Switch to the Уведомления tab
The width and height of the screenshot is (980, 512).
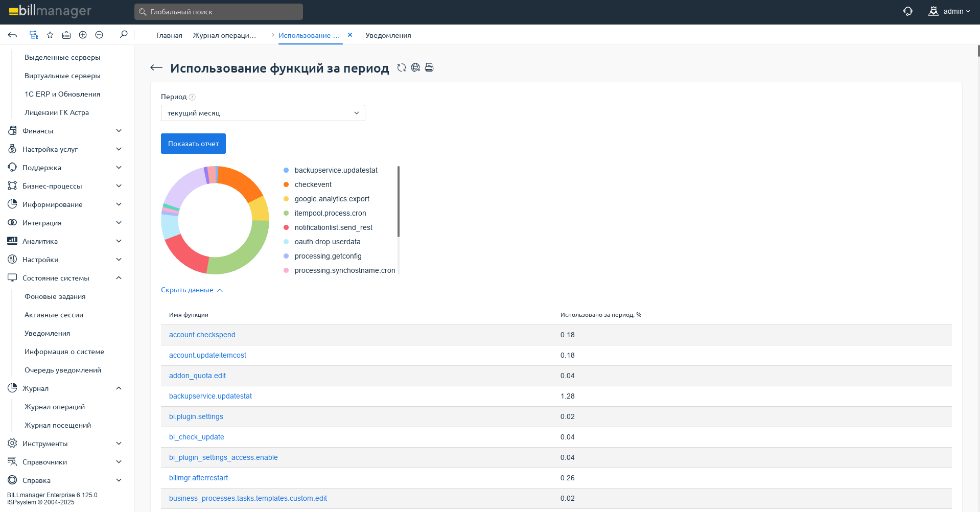(x=388, y=35)
